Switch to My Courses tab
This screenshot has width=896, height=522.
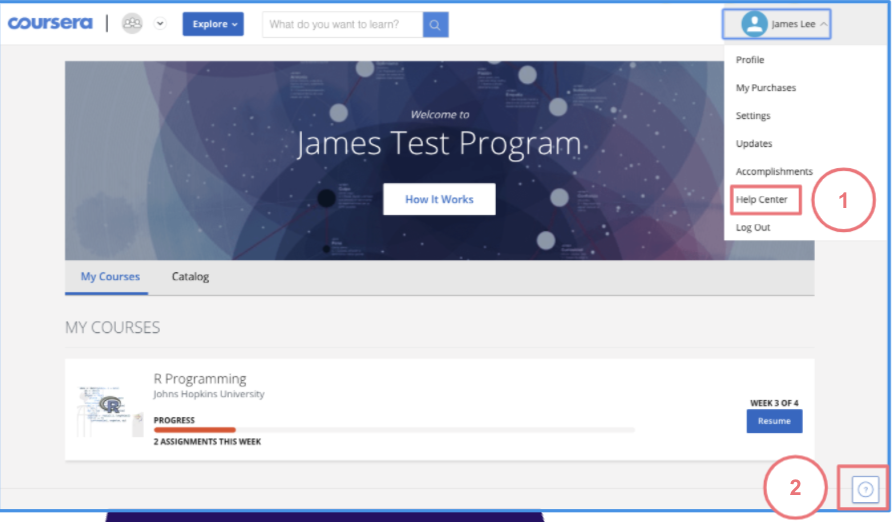click(x=110, y=276)
